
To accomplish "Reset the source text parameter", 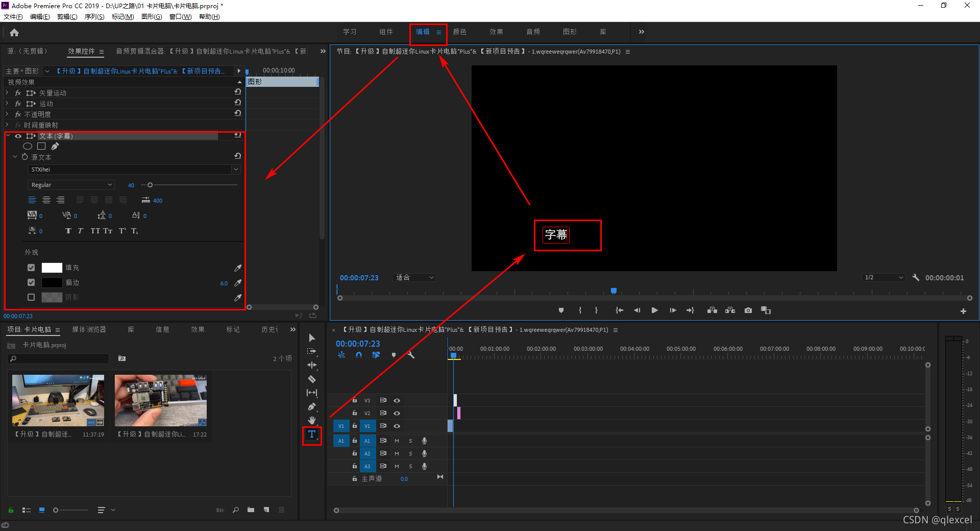I will 238,156.
